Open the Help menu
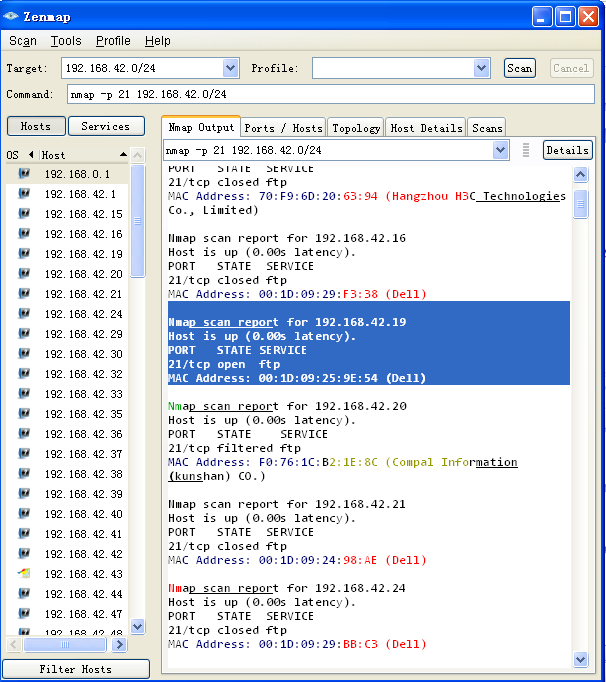This screenshot has height=682, width=606. [x=157, y=41]
